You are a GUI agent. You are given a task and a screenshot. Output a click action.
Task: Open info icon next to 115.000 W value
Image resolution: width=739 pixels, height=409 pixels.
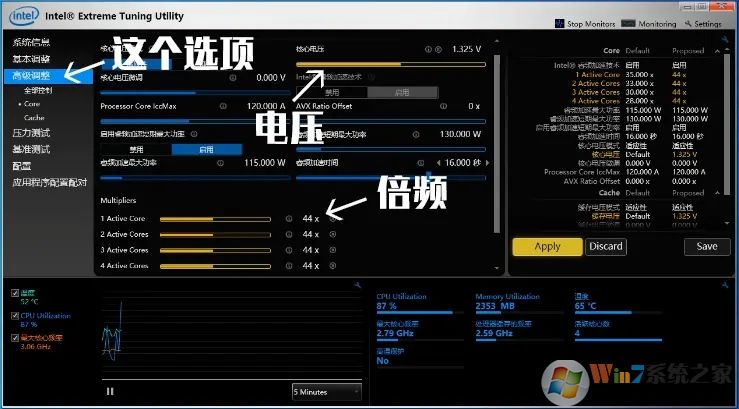click(x=220, y=163)
